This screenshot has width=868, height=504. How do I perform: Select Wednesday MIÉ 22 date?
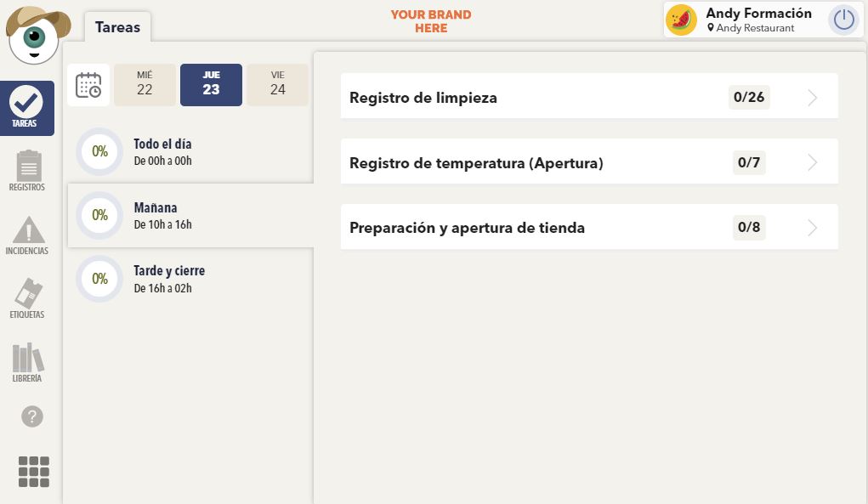click(145, 85)
